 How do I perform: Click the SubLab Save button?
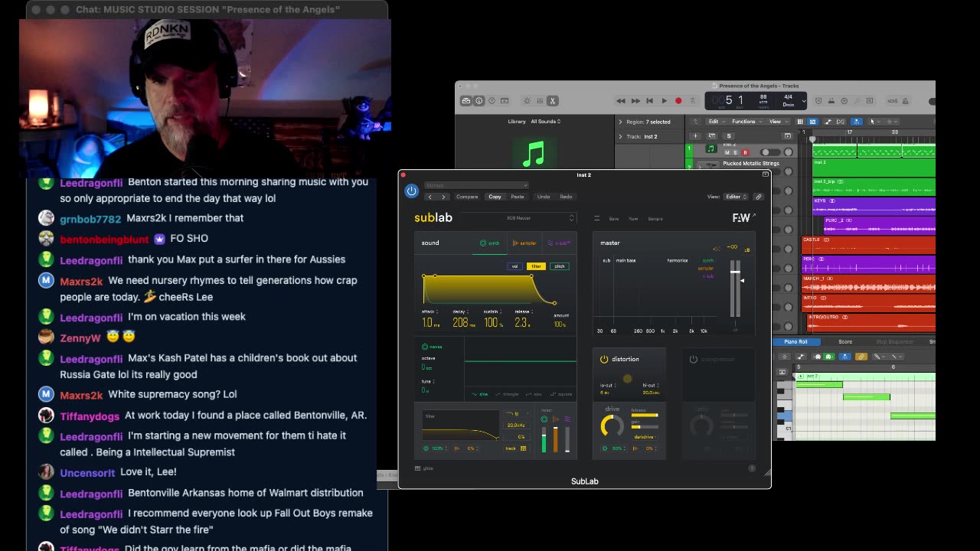614,219
